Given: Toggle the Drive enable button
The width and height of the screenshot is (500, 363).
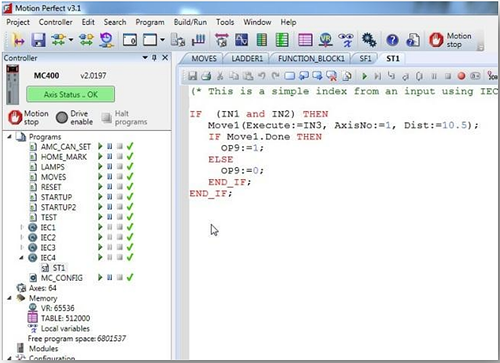Looking at the screenshot, I should (x=74, y=117).
